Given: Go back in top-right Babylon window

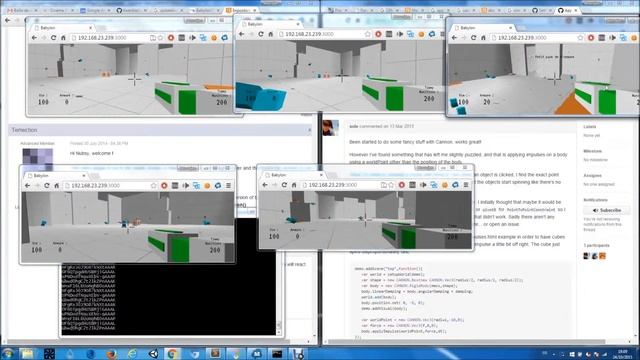Looking at the screenshot, I should coord(455,38).
